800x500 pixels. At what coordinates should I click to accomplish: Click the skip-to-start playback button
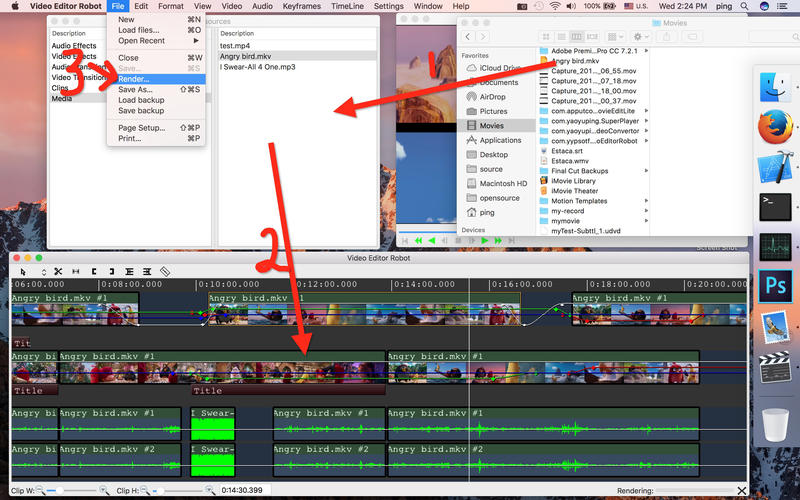coord(405,240)
